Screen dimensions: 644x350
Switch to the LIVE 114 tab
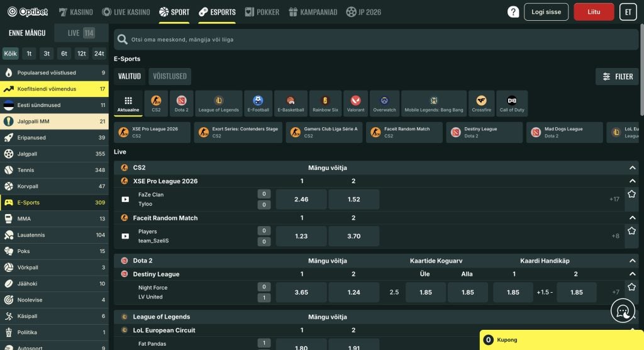tap(81, 33)
